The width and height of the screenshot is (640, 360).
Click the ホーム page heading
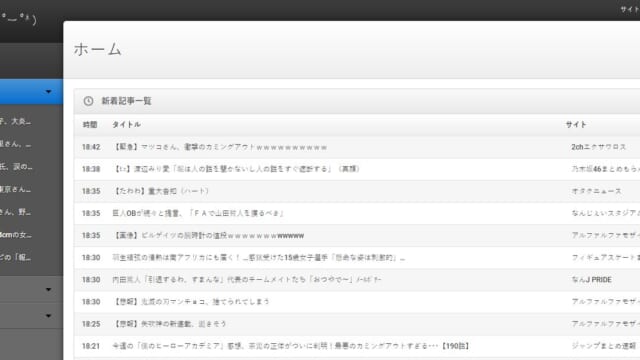98,49
